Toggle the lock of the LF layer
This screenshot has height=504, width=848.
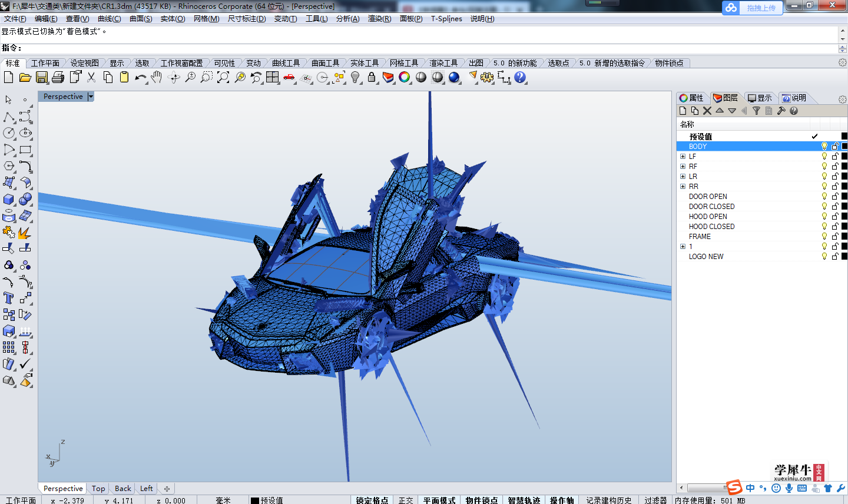pos(835,156)
